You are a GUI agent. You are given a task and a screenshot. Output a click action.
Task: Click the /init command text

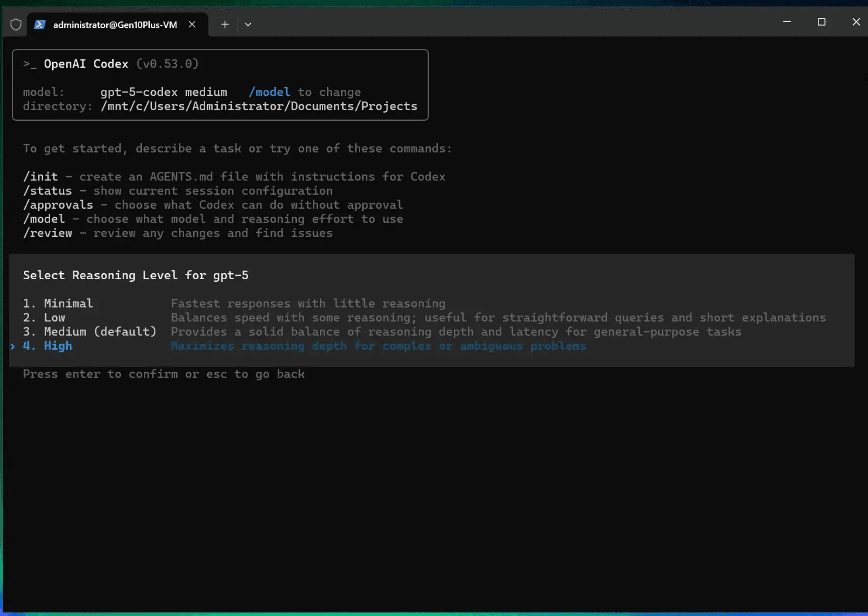coord(40,176)
